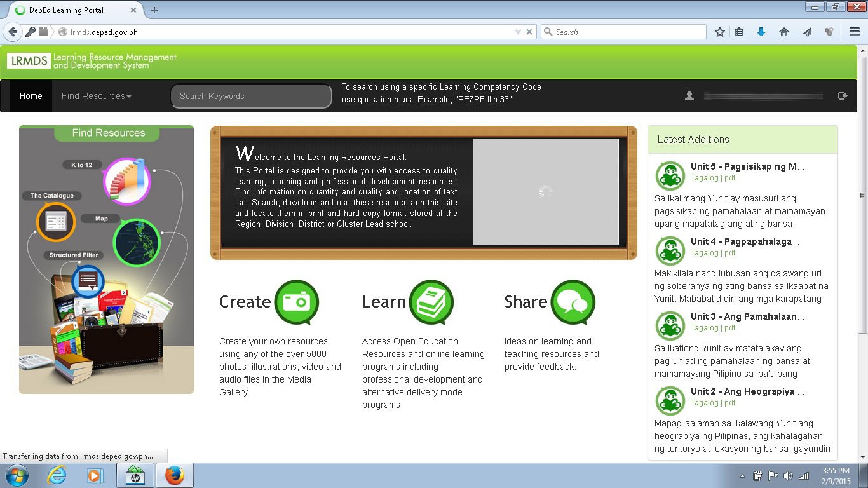Click the green Create camera icon

[x=296, y=302]
